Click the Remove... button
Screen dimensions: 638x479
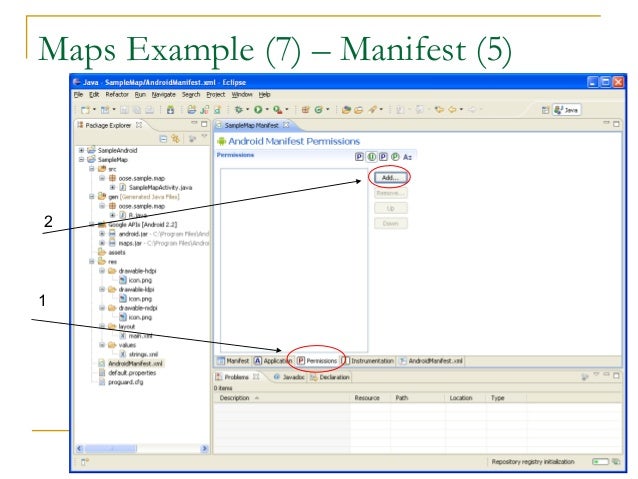(390, 193)
